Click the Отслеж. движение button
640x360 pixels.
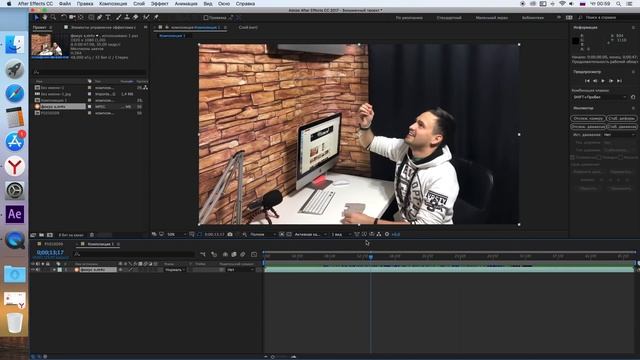pos(588,127)
